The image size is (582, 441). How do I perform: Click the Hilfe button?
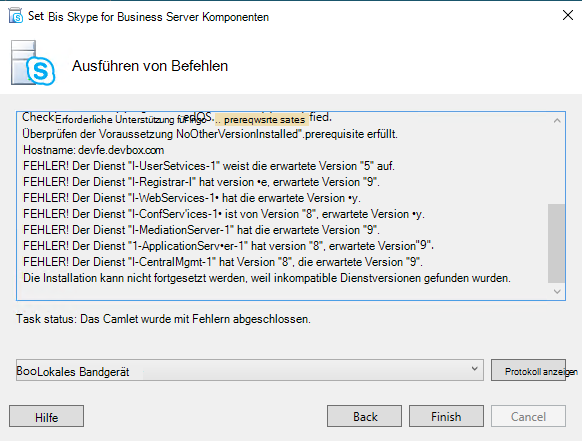tap(46, 416)
